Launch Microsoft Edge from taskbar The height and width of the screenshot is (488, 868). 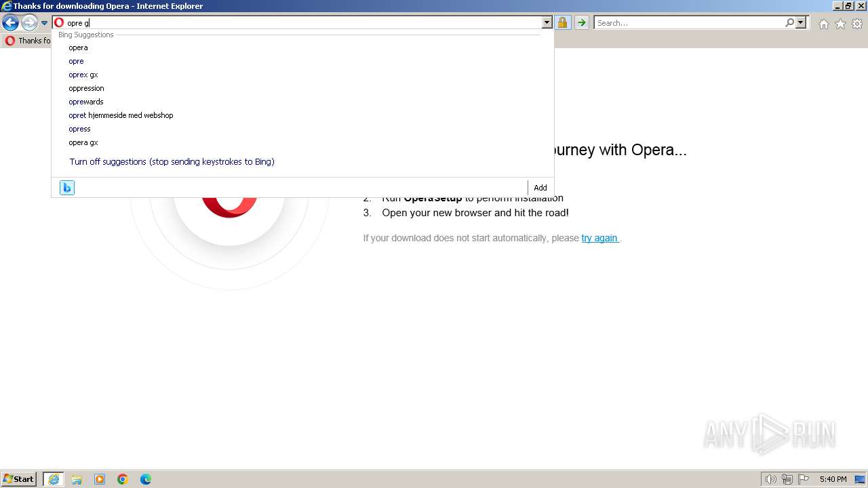(146, 479)
